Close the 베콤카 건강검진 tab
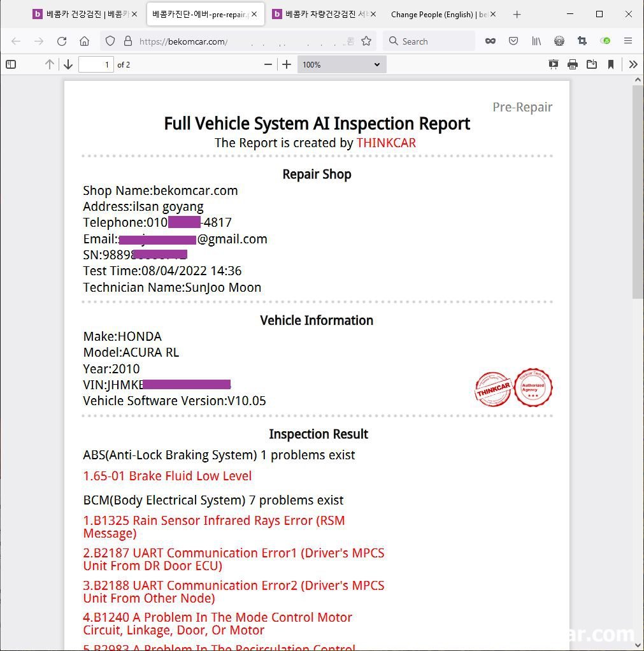The width and height of the screenshot is (644, 651). pyautogui.click(x=134, y=14)
